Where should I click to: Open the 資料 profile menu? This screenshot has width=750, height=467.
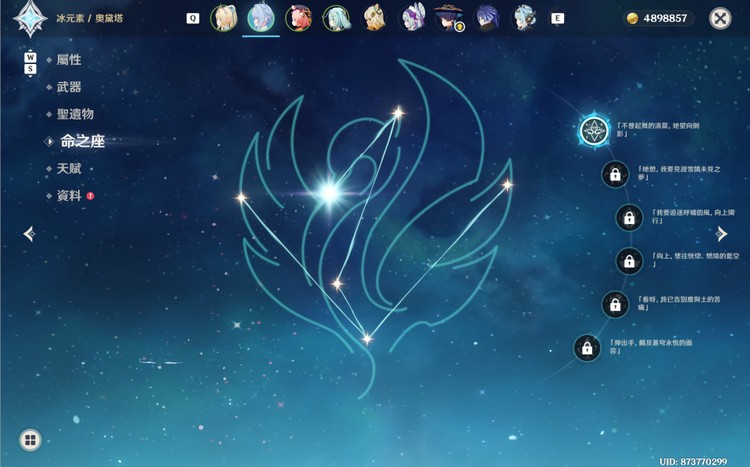69,196
